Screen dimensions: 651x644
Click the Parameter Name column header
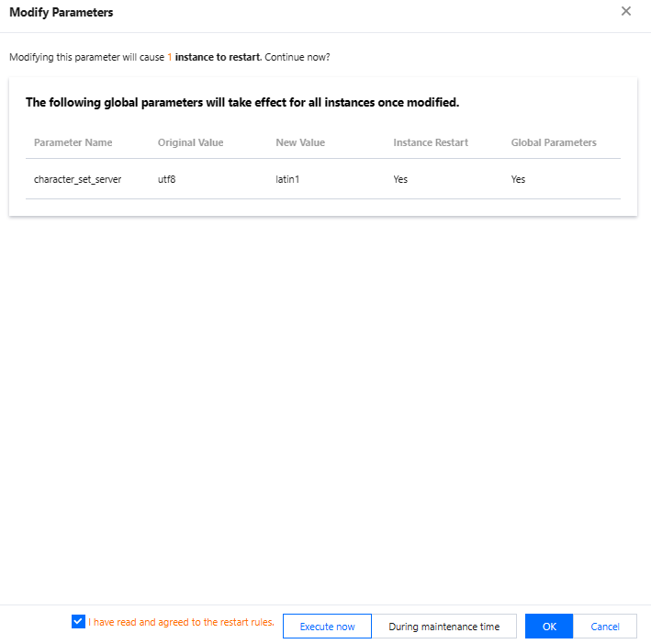[73, 143]
